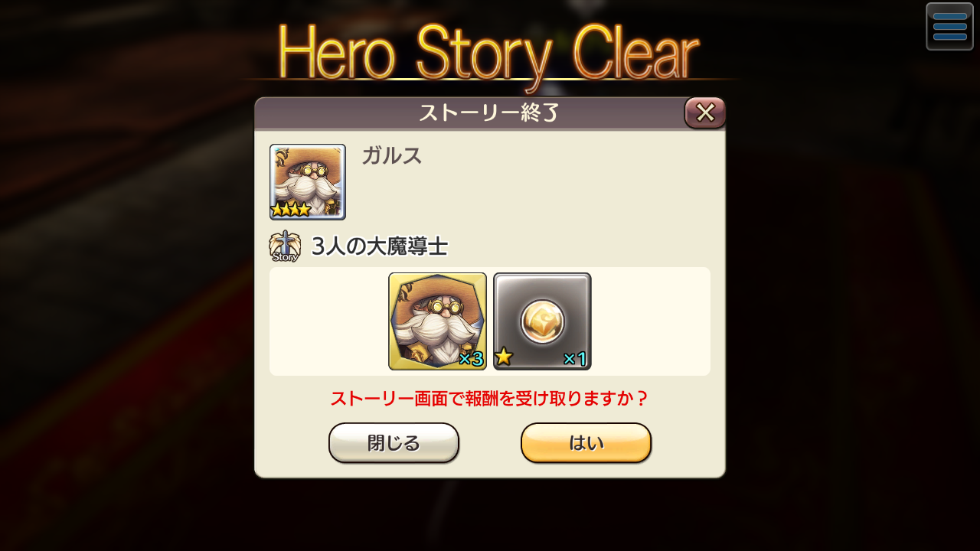980x551 pixels.
Task: Click the golden coin inside gray reward
Action: (x=542, y=321)
